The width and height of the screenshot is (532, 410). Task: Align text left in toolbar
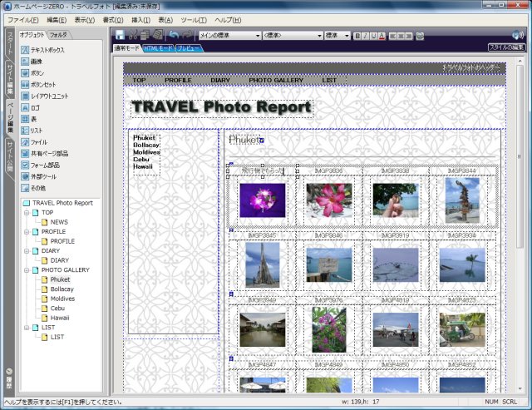(393, 36)
